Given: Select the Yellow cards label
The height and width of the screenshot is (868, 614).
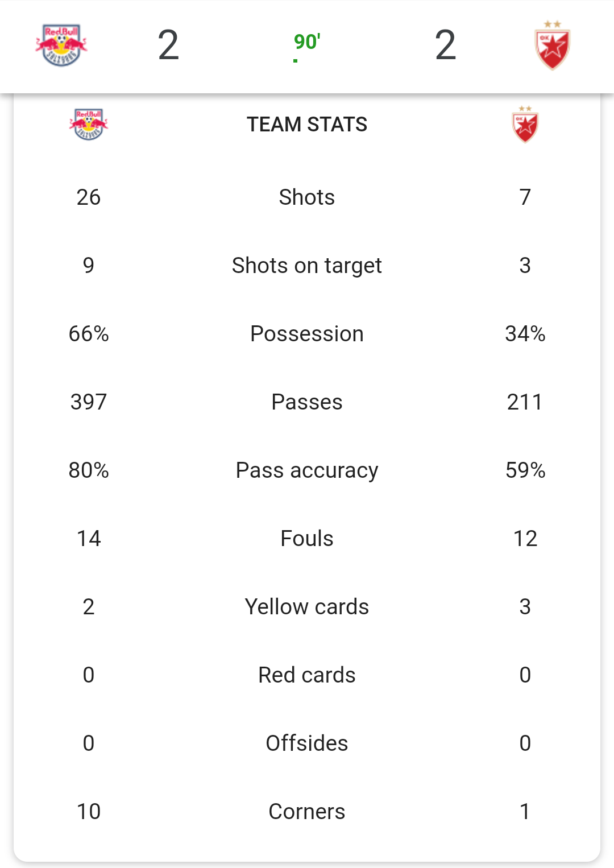Looking at the screenshot, I should [x=307, y=607].
